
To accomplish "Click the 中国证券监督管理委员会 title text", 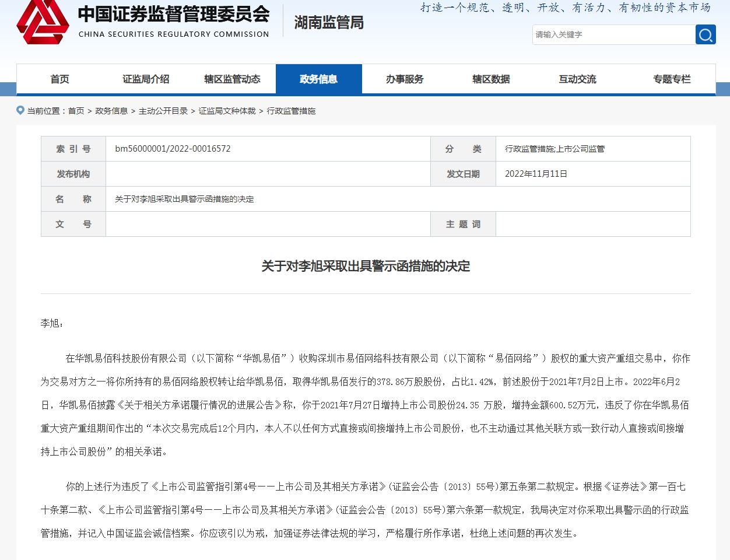I will [x=174, y=15].
